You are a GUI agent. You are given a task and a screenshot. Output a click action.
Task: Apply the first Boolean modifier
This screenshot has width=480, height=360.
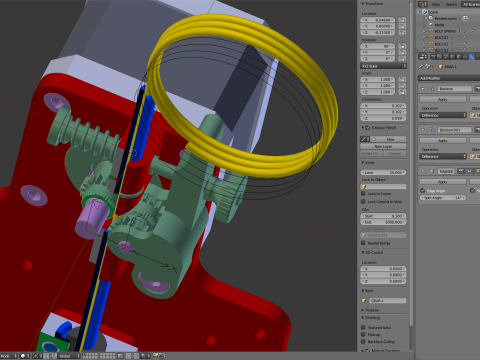[443, 99]
